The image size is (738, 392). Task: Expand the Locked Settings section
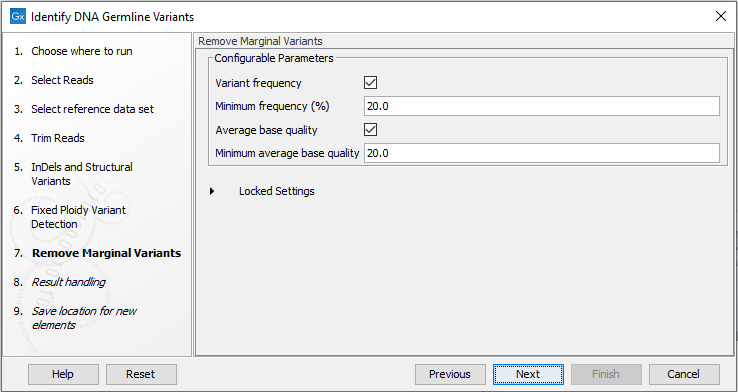(x=212, y=191)
